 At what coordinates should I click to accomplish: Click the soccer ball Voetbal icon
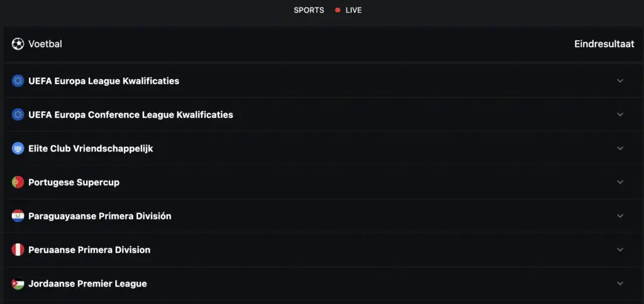click(x=18, y=44)
